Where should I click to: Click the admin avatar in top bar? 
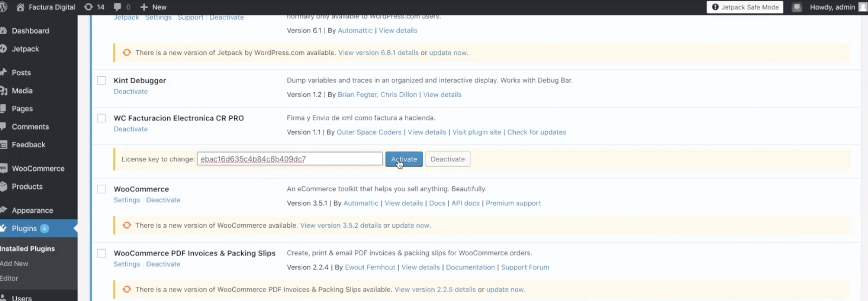coord(863,7)
